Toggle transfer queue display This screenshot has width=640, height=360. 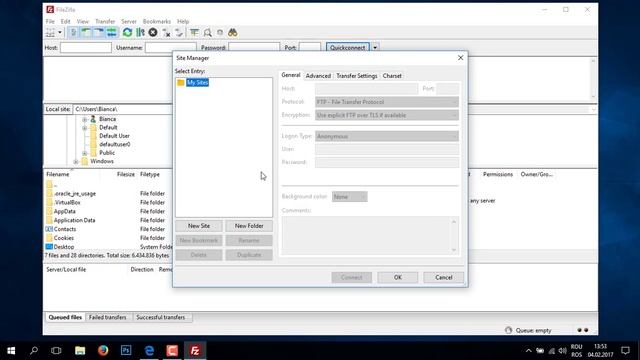pos(111,32)
